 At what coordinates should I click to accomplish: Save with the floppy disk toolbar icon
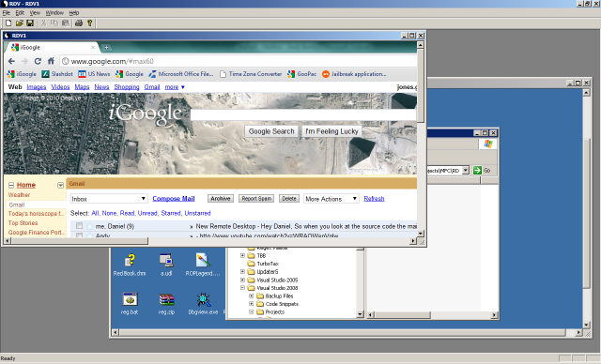[x=30, y=23]
